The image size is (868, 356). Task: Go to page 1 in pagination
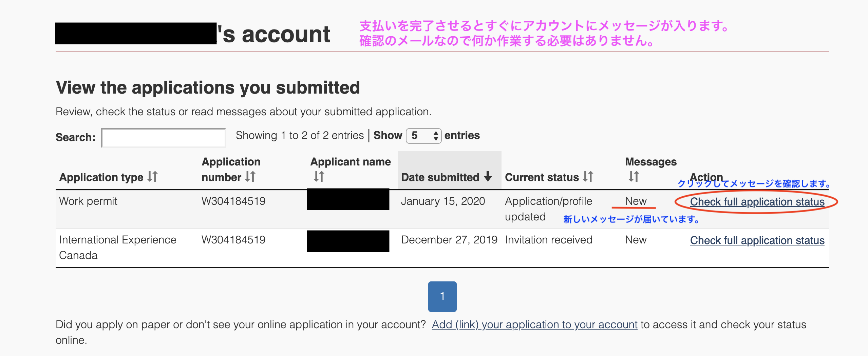click(x=442, y=296)
